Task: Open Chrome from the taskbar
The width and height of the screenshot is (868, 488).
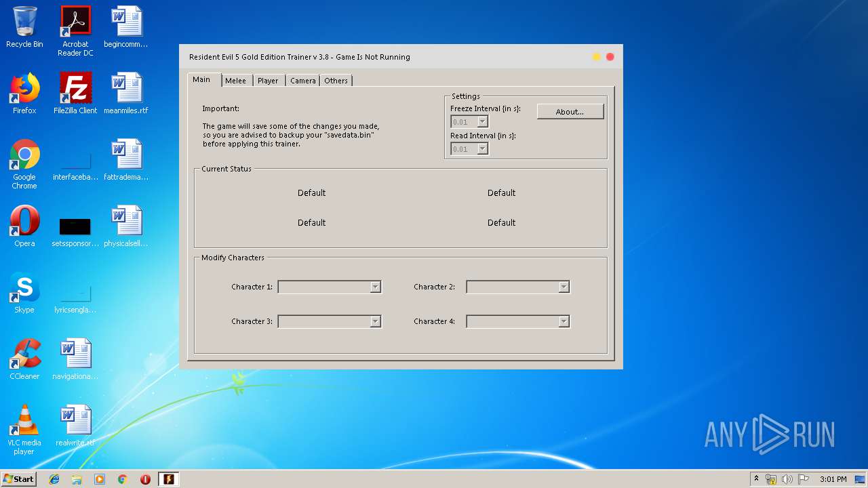Action: click(122, 479)
